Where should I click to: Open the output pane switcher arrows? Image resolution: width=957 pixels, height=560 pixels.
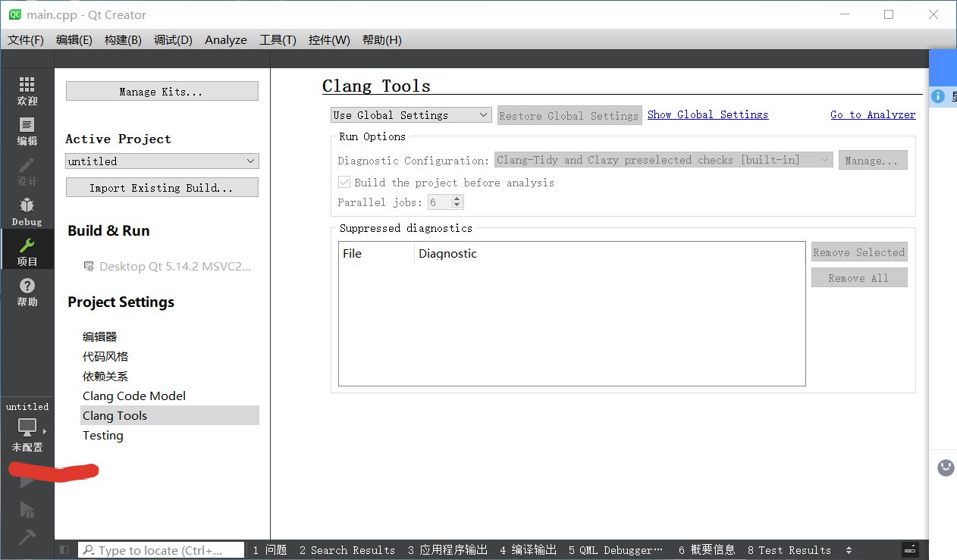pyautogui.click(x=849, y=550)
